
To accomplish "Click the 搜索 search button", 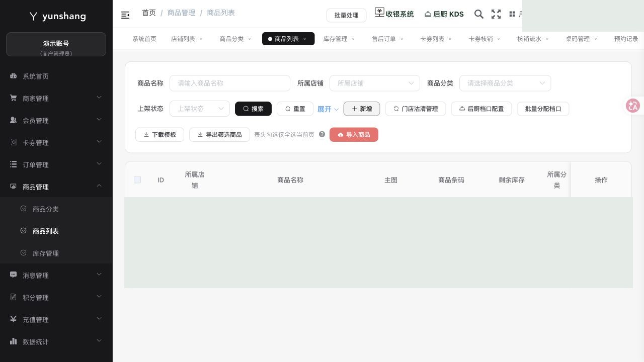I will click(x=253, y=109).
